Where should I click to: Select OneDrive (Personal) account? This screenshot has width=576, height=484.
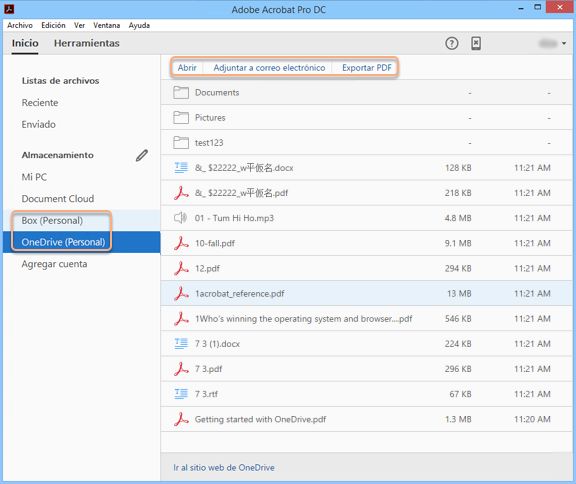click(x=63, y=242)
